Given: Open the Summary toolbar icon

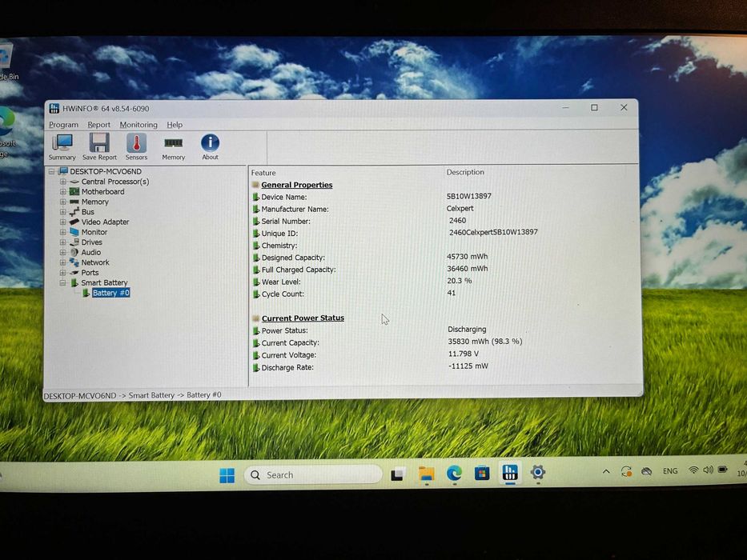Looking at the screenshot, I should [x=62, y=146].
